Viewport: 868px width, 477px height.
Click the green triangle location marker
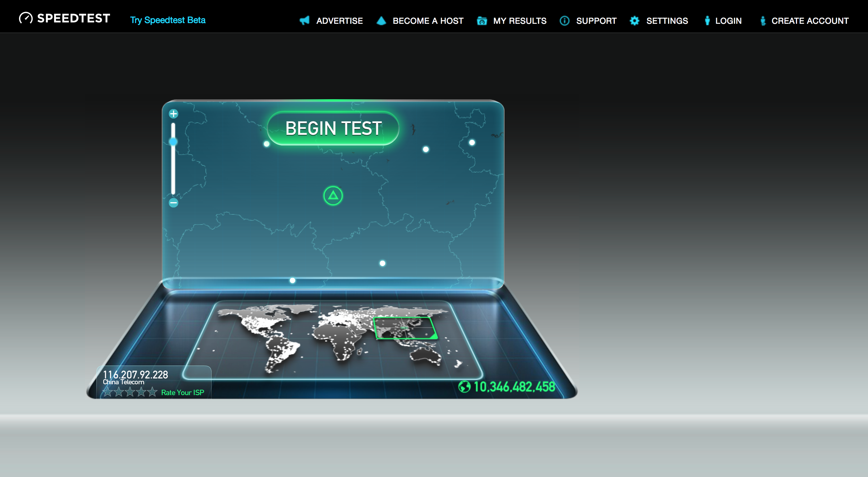click(333, 196)
